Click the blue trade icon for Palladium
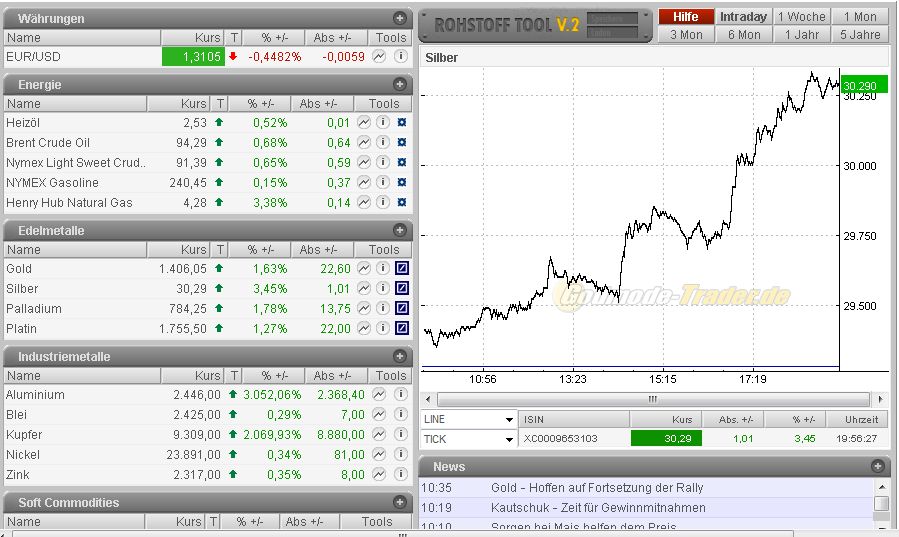Screen dimensions: 899x537 coord(401,309)
